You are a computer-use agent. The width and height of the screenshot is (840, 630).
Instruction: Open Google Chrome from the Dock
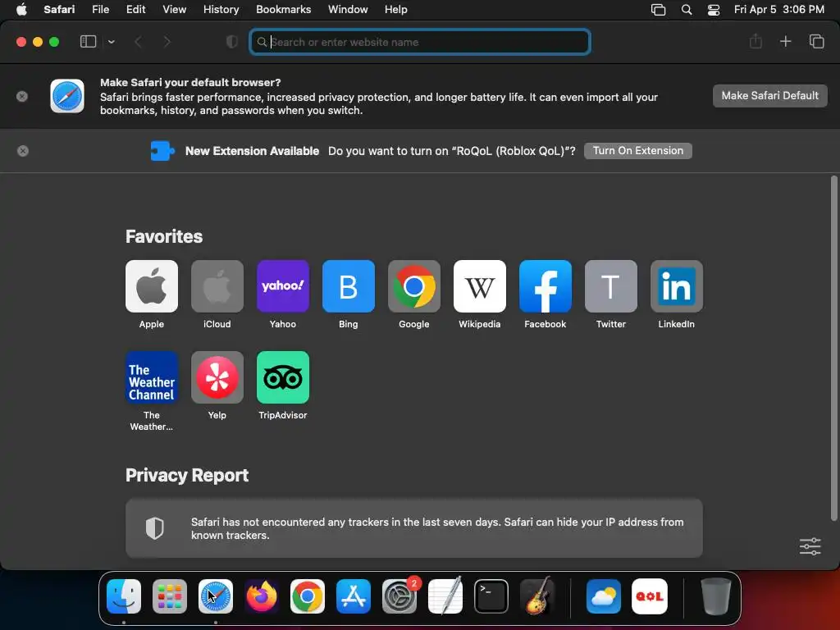(308, 596)
